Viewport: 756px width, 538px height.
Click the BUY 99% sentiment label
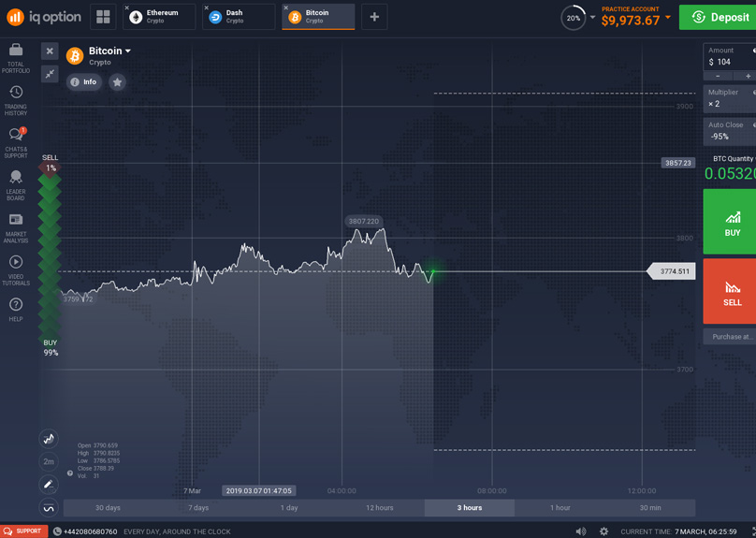pos(51,347)
